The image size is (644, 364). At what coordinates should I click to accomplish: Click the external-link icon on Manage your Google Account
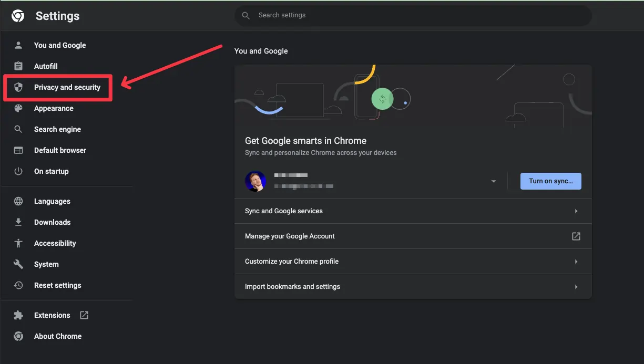(576, 236)
